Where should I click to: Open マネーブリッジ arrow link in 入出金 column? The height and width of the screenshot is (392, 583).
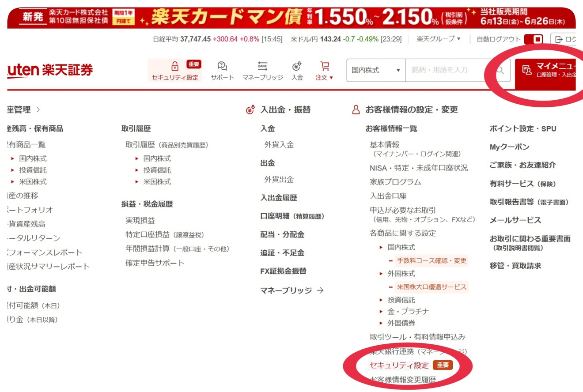pyautogui.click(x=292, y=290)
